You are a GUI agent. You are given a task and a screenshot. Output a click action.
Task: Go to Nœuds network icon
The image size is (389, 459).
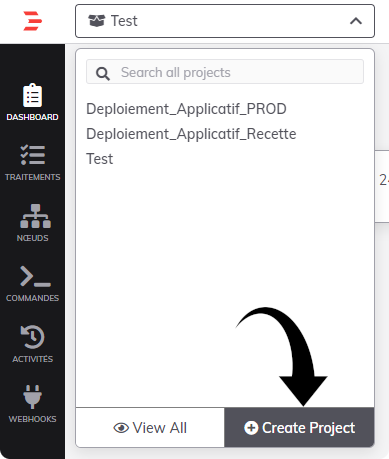point(35,216)
